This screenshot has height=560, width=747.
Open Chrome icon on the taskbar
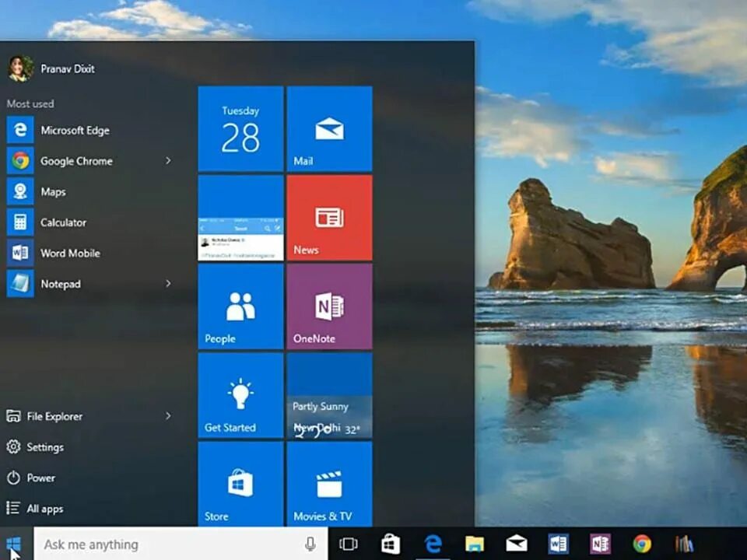[x=642, y=544]
